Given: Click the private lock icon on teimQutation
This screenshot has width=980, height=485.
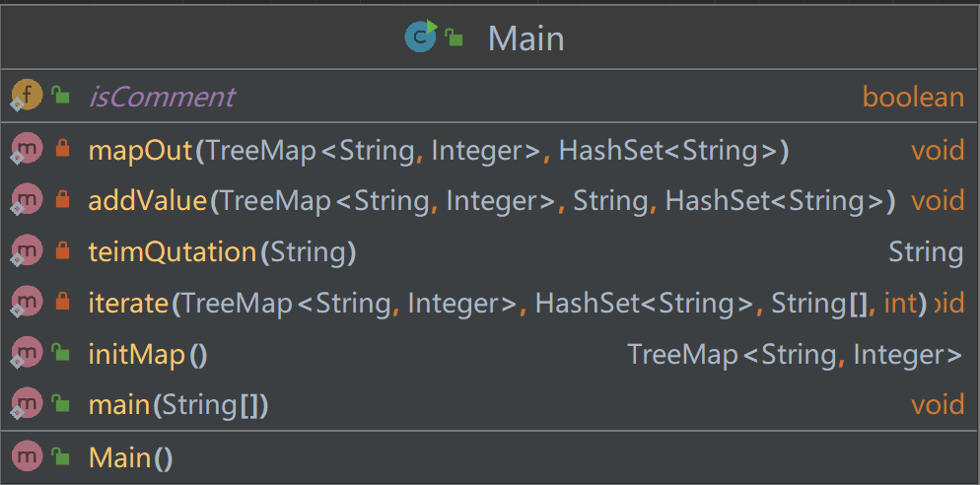Looking at the screenshot, I should coord(62,251).
